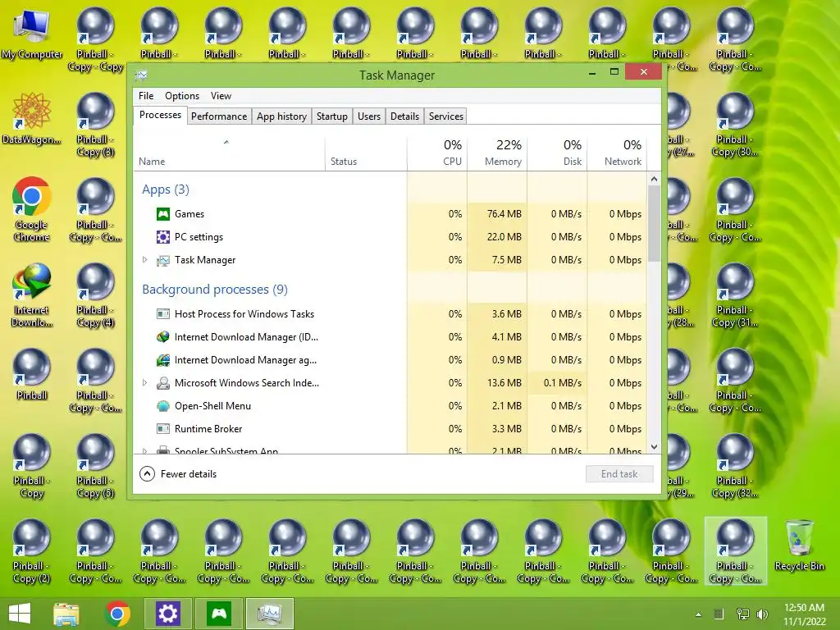Select Host Process for Windows Tasks icon
840x630 pixels.
click(x=163, y=314)
